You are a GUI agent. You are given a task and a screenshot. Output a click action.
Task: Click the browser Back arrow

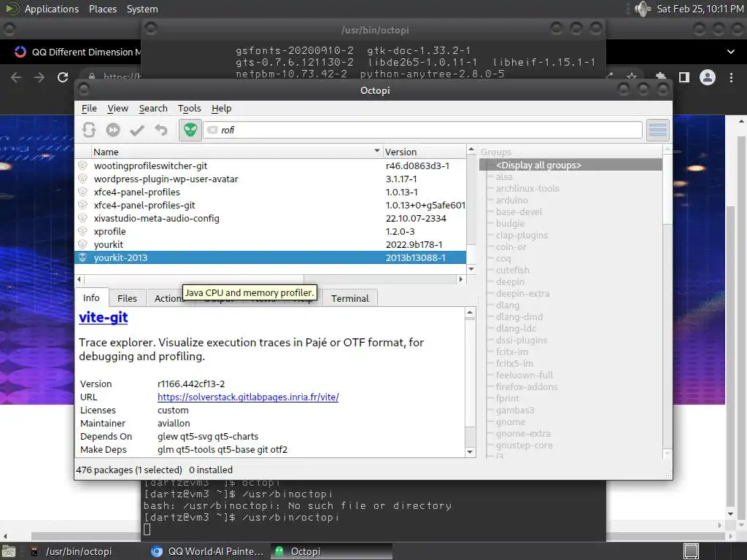click(16, 77)
